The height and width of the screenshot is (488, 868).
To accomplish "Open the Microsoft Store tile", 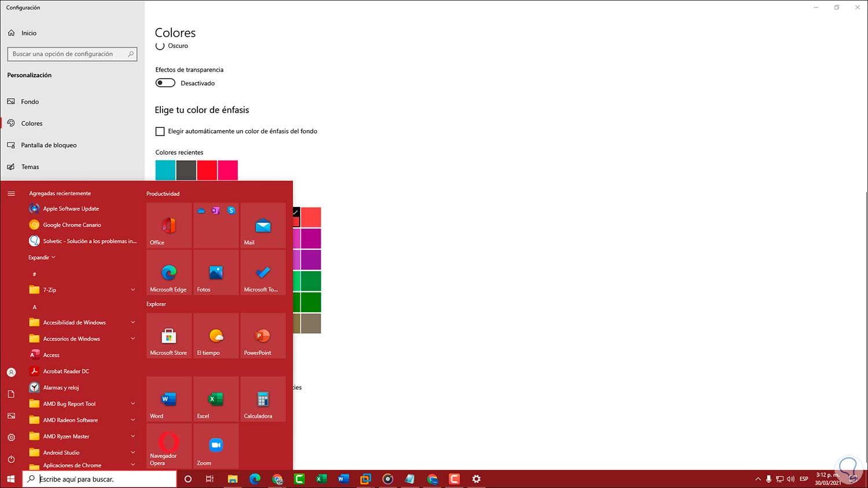I will click(169, 336).
